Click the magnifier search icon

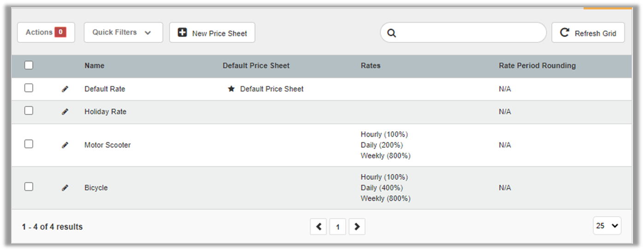point(392,33)
